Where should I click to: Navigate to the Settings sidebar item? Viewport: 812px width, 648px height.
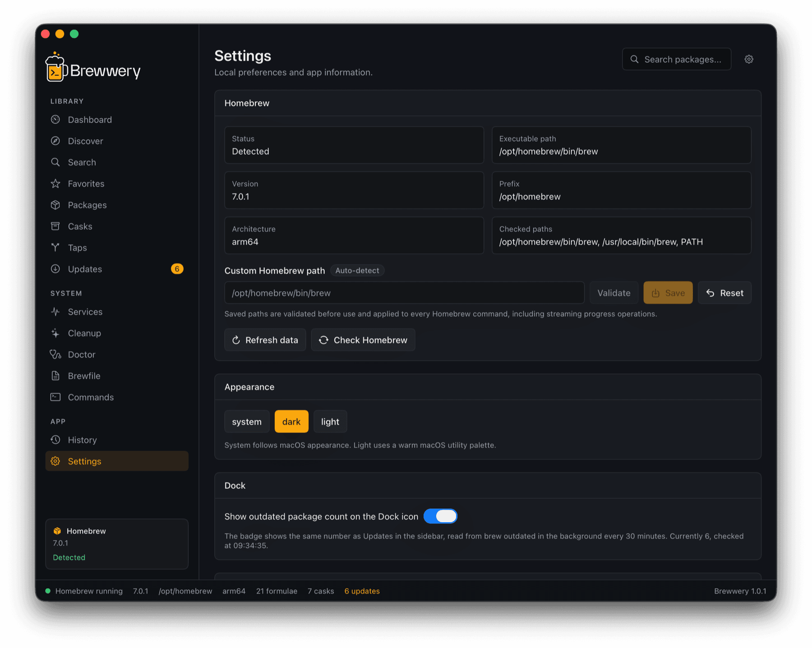[117, 461]
